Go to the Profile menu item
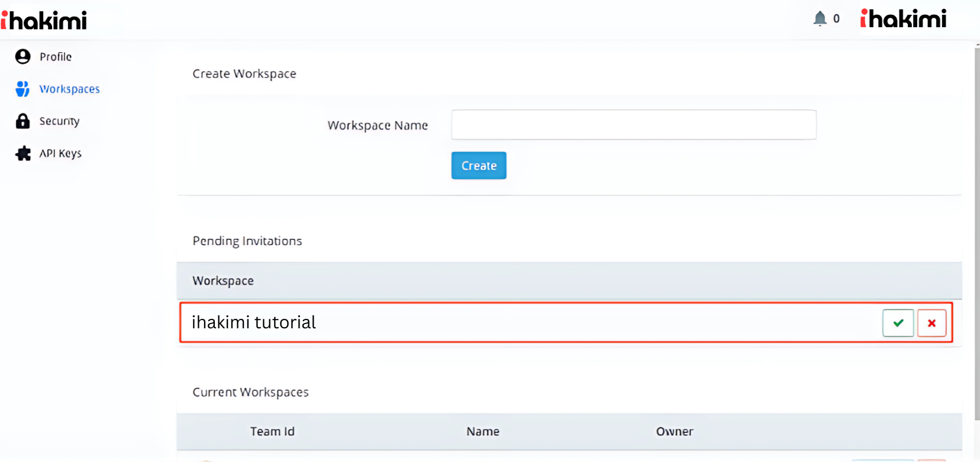 pyautogui.click(x=56, y=57)
